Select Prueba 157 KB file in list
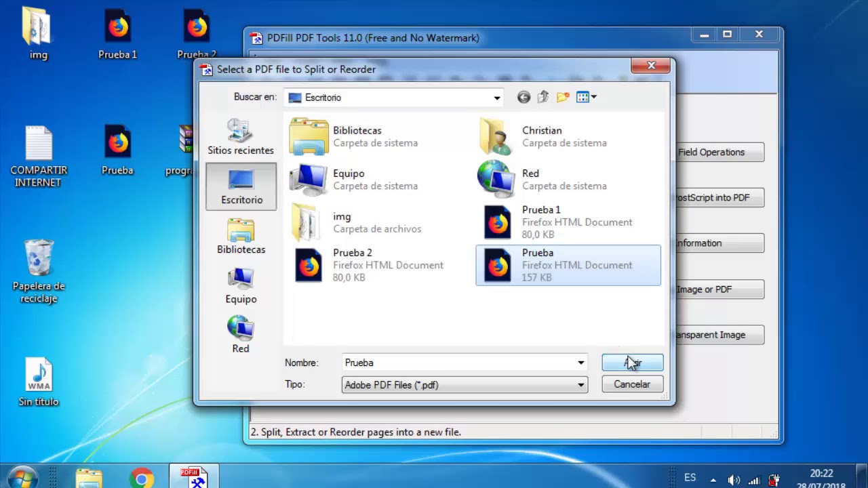Image resolution: width=868 pixels, height=488 pixels. coord(568,265)
